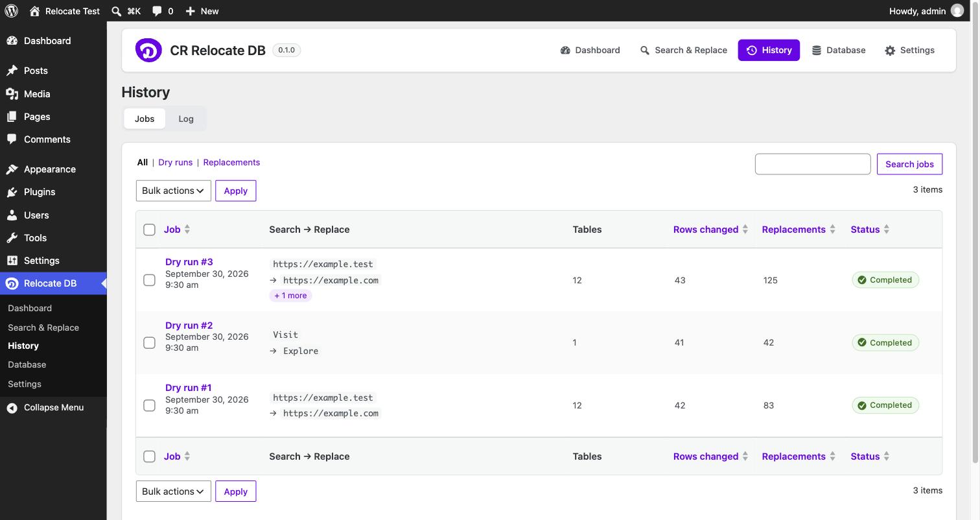Click the CR Relocate DB logo
Screen dimensions: 980x520
[148, 50]
